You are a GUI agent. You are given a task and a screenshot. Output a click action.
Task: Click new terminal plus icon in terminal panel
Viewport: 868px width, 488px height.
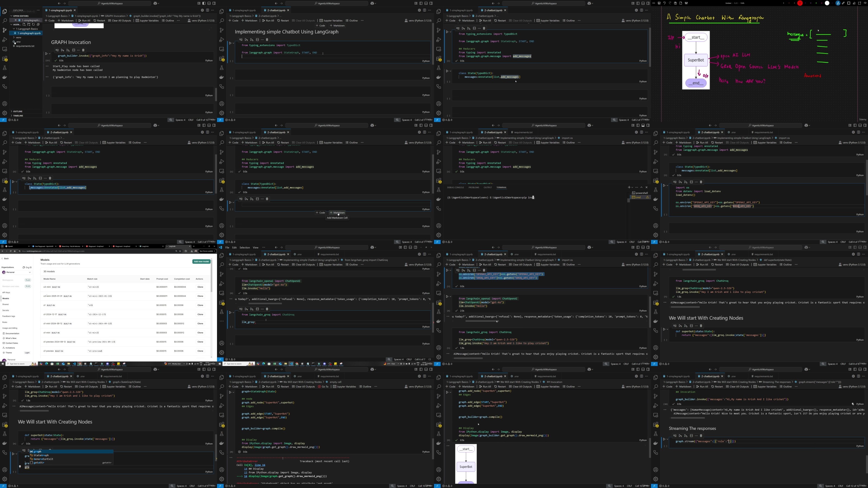[x=629, y=187]
